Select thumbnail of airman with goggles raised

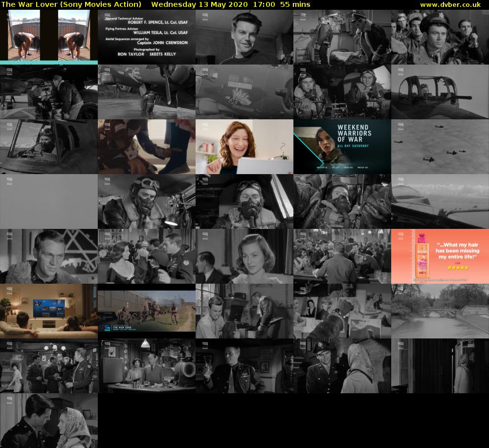[147, 202]
